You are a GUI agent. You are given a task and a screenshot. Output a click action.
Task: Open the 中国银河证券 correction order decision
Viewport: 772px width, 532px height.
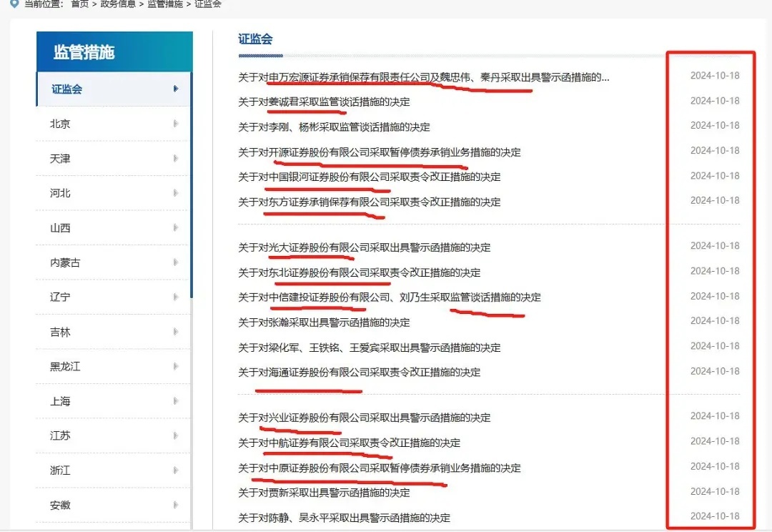[369, 177]
